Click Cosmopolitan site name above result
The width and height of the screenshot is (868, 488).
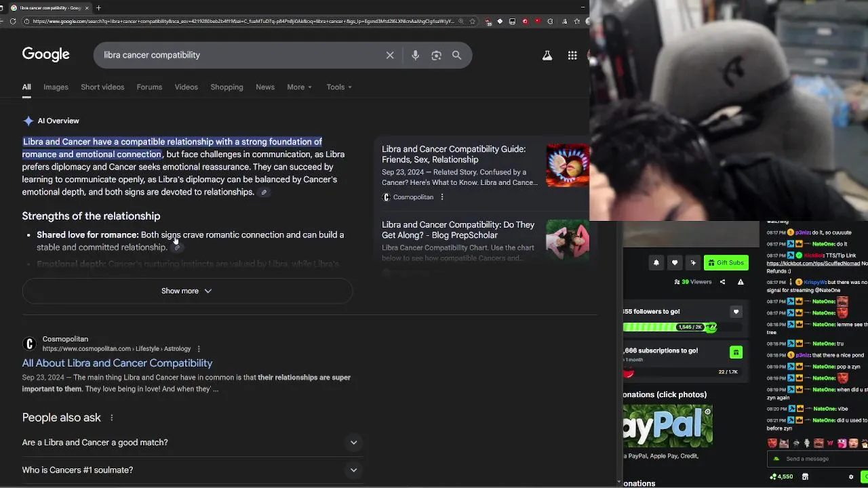pos(65,339)
